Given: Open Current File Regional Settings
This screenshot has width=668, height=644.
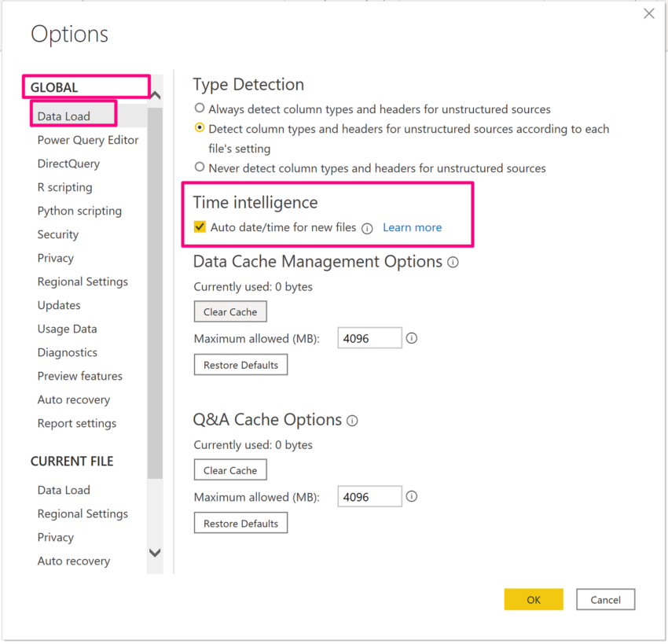Looking at the screenshot, I should pyautogui.click(x=83, y=513).
